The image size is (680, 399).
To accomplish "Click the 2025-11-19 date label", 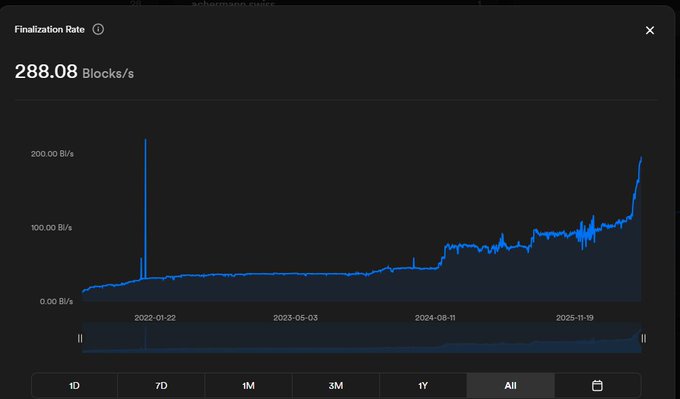I will [x=575, y=318].
